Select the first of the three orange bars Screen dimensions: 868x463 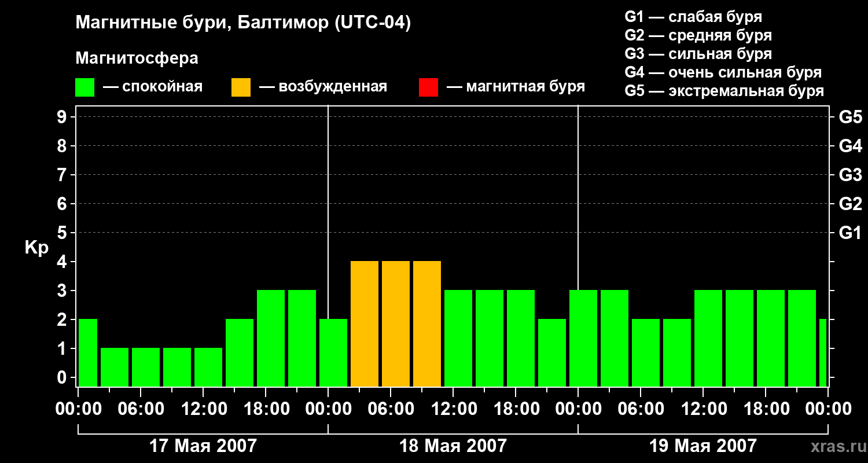click(x=365, y=324)
